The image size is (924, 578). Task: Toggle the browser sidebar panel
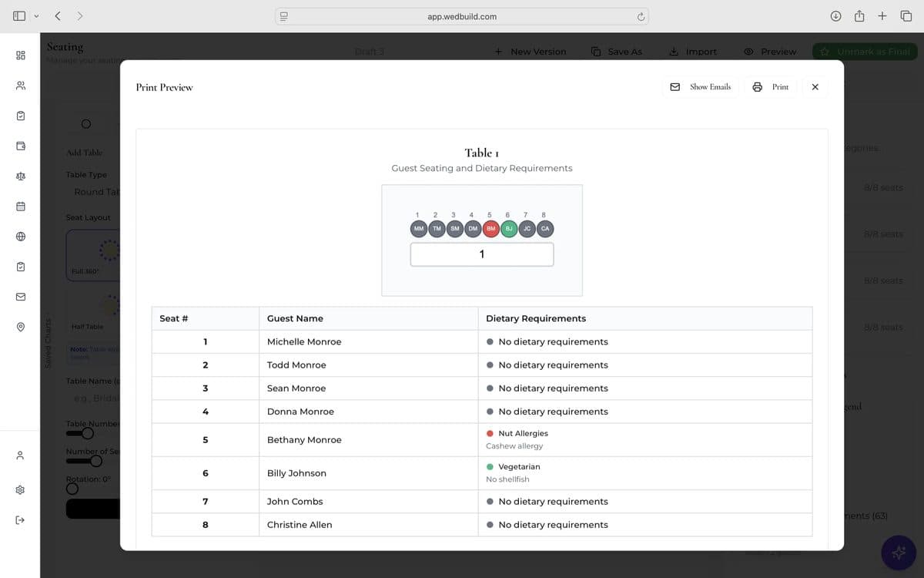(x=19, y=16)
